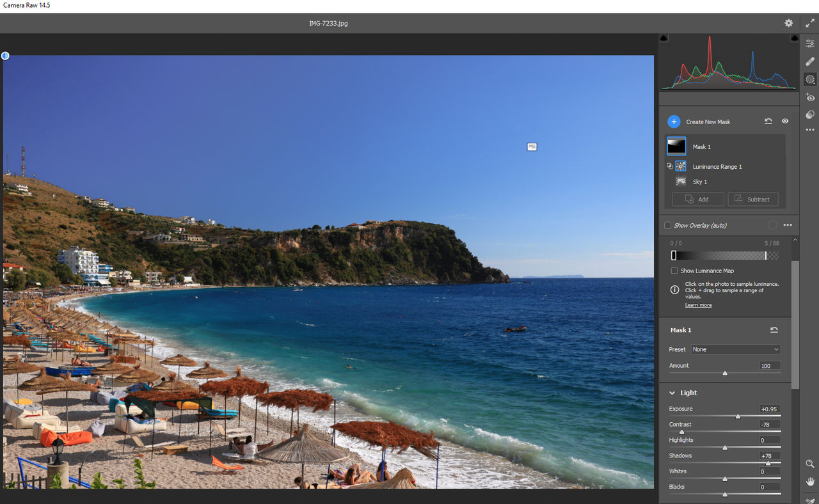Click the Amount value field 100
Screen dimensions: 819x504
[770, 365]
